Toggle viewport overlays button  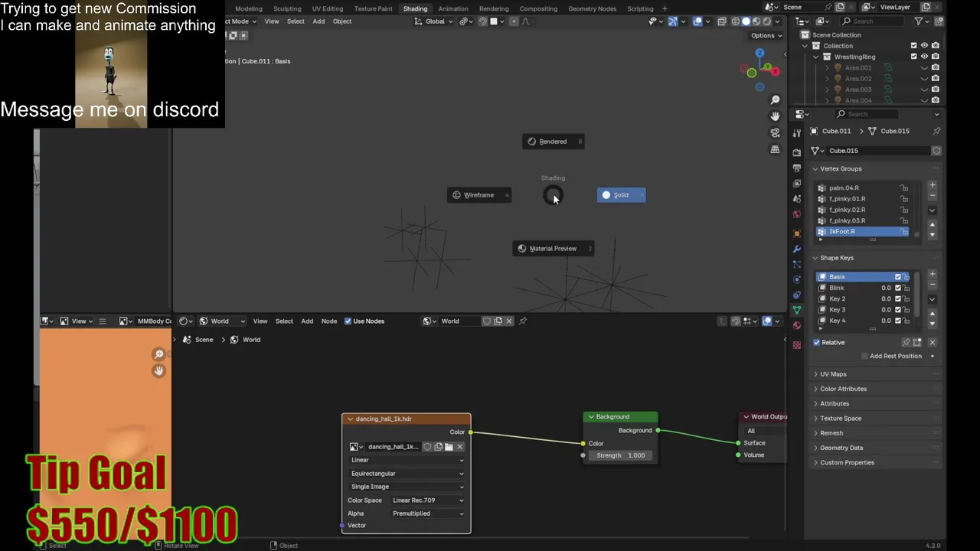click(x=697, y=21)
